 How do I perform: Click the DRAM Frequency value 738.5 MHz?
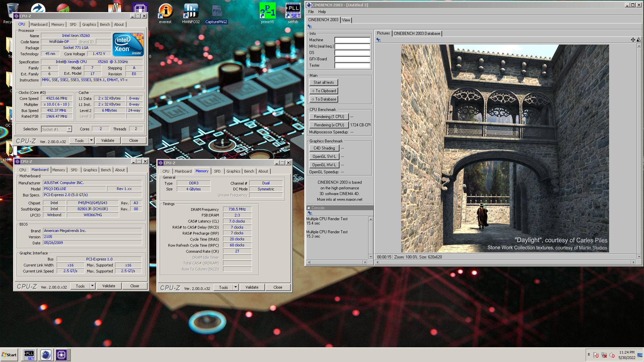237,209
